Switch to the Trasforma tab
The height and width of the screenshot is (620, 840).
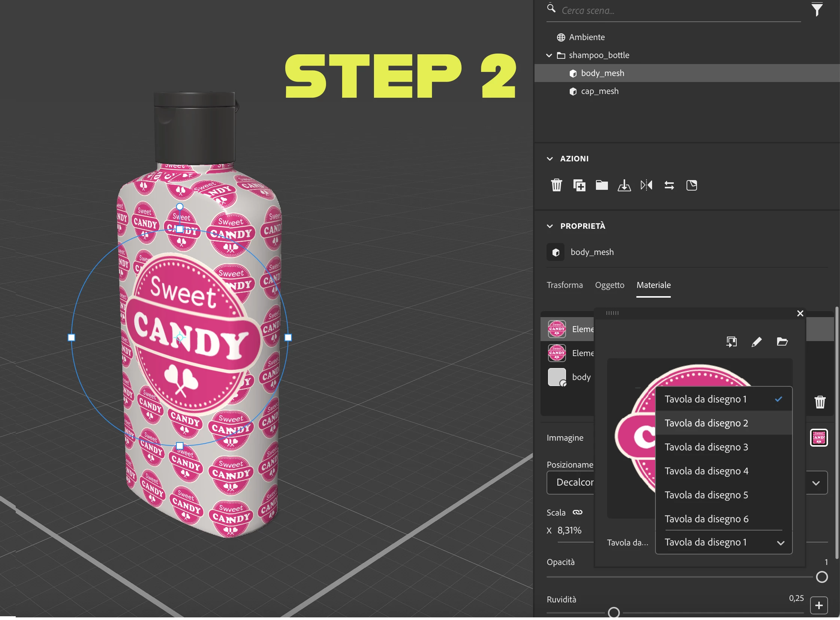(564, 286)
